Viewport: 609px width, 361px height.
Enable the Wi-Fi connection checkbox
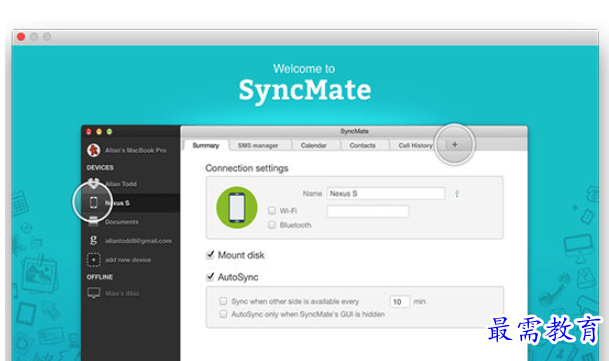coord(272,211)
